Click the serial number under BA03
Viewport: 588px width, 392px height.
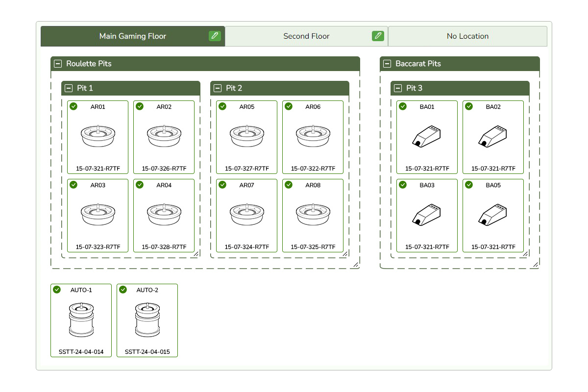coord(427,247)
